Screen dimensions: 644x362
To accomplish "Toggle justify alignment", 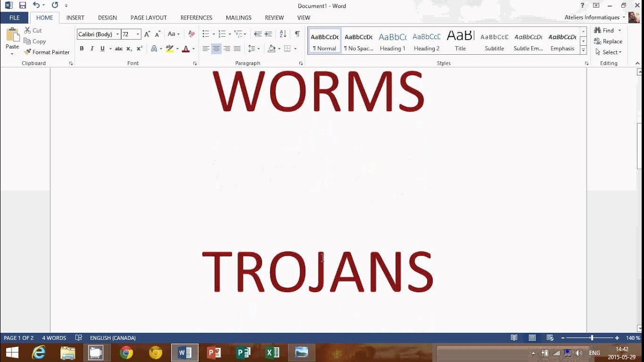I will click(x=237, y=49).
